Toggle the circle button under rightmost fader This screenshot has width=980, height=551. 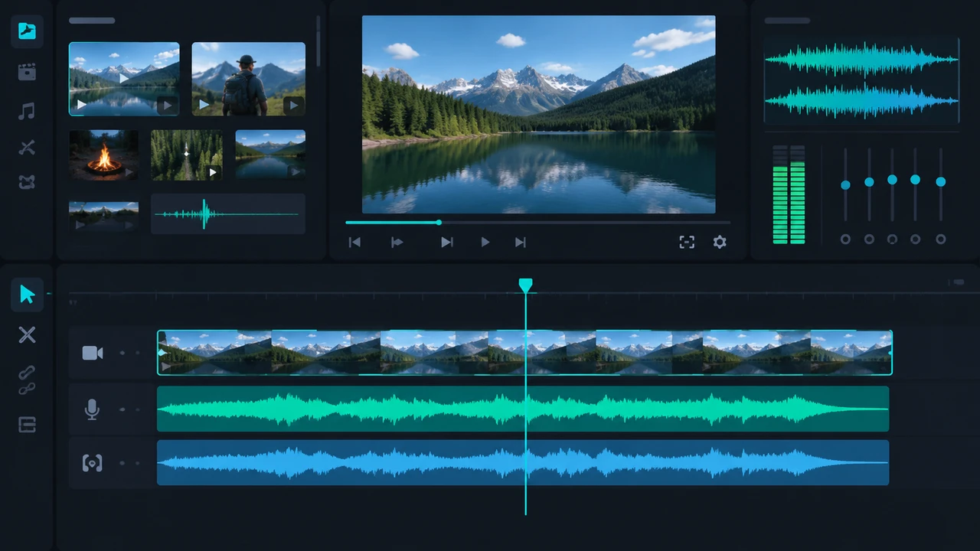[x=941, y=240]
